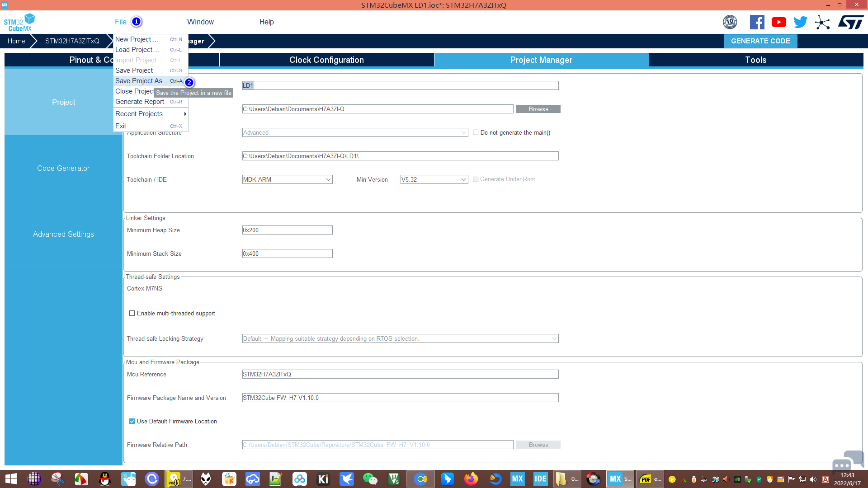868x488 pixels.
Task: Click the GENERATE CODE button
Action: [x=760, y=41]
